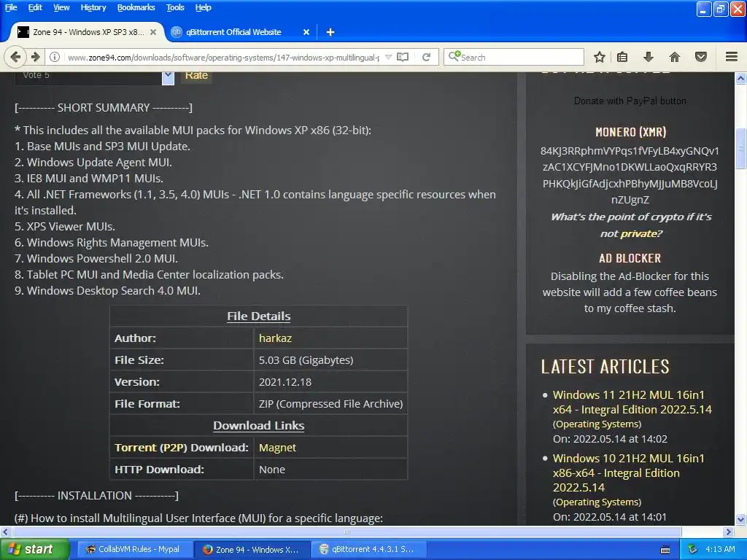Bookmark this page with the star icon
The image size is (747, 560).
pos(600,57)
